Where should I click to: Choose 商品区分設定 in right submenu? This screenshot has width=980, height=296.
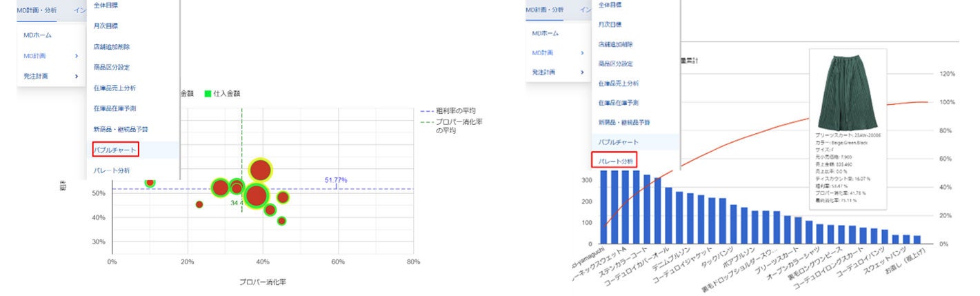coord(616,63)
